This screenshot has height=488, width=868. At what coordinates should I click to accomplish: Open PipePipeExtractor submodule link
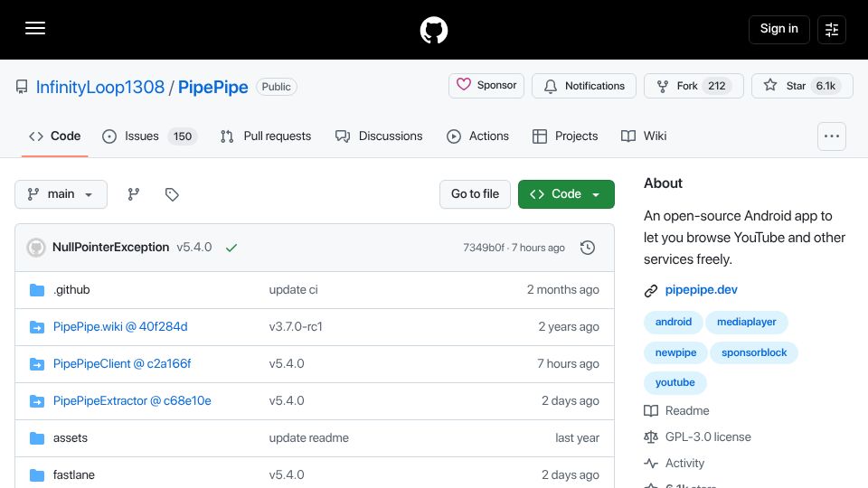(x=132, y=401)
